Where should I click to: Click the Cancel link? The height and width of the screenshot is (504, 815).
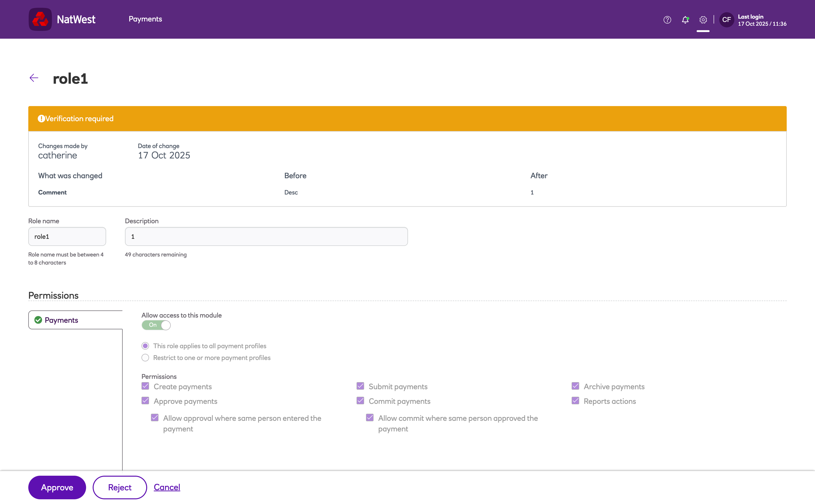167,487
